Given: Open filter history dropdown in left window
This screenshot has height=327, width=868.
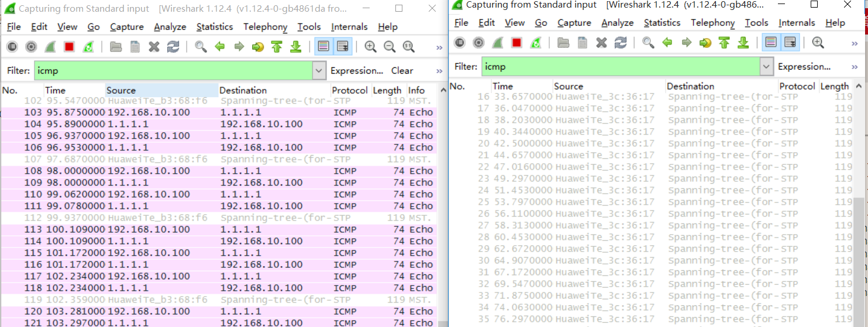Looking at the screenshot, I should 319,71.
